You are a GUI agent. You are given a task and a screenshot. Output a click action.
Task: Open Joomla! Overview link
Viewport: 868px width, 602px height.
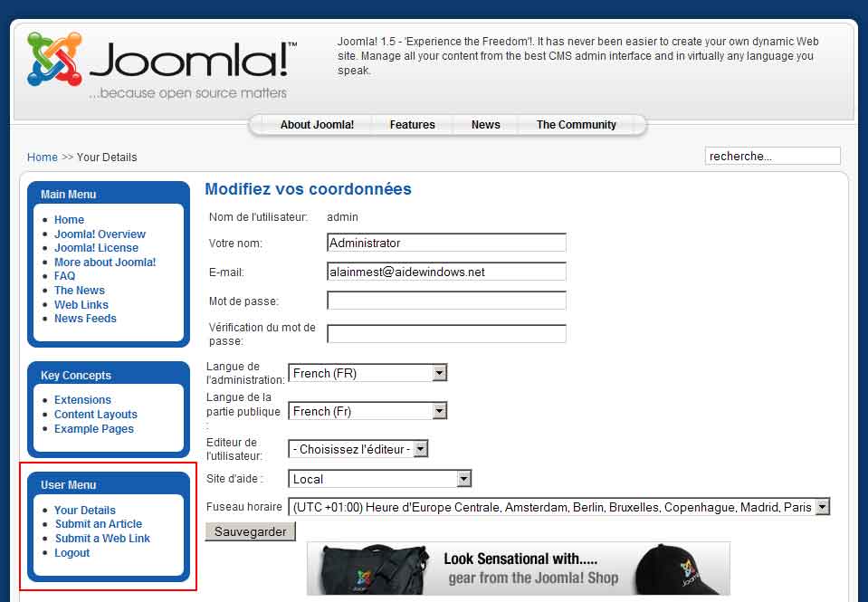[x=100, y=234]
